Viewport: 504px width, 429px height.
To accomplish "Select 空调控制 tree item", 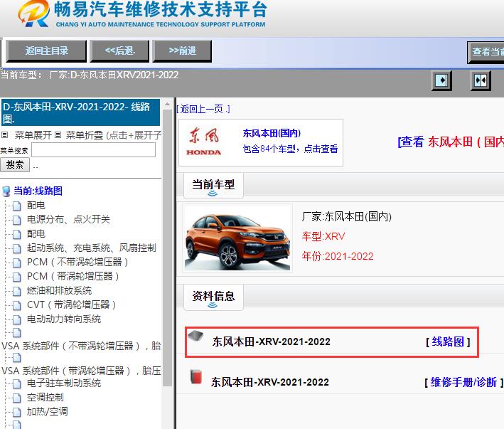I will click(x=45, y=398).
